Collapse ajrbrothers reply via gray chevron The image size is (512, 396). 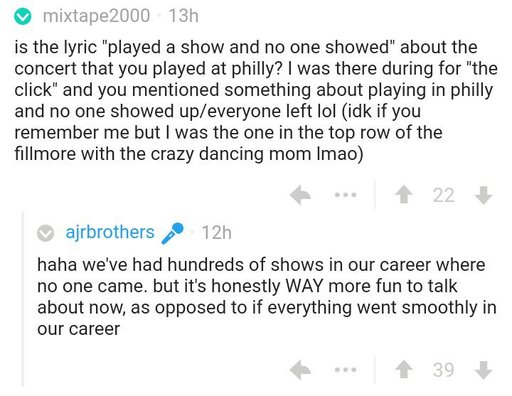tap(45, 233)
